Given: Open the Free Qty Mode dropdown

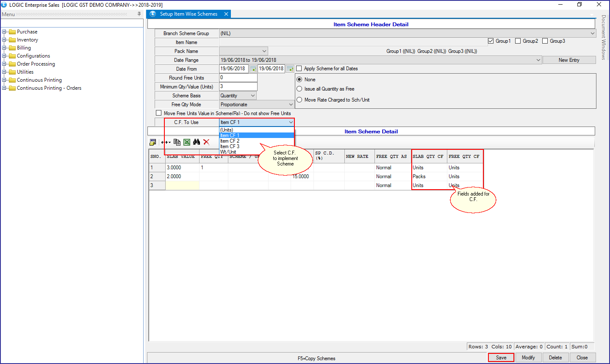Looking at the screenshot, I should point(291,105).
